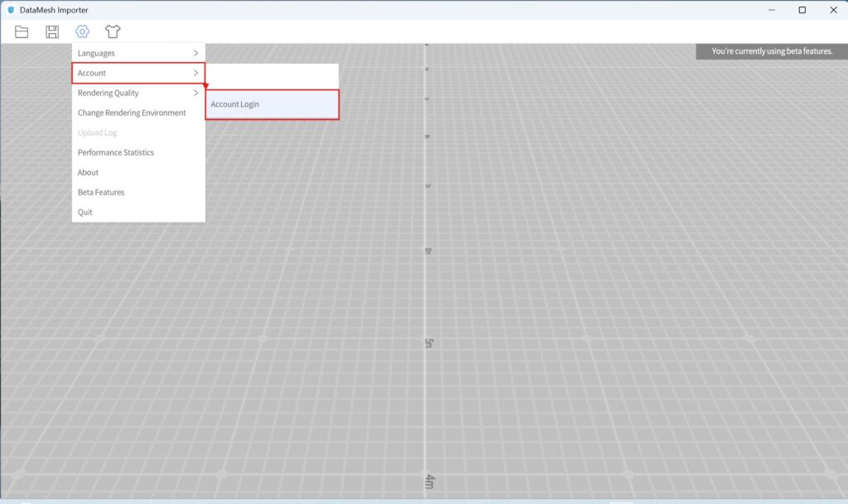The width and height of the screenshot is (848, 504).
Task: Click the disabled Upload Log entry
Action: tap(98, 132)
